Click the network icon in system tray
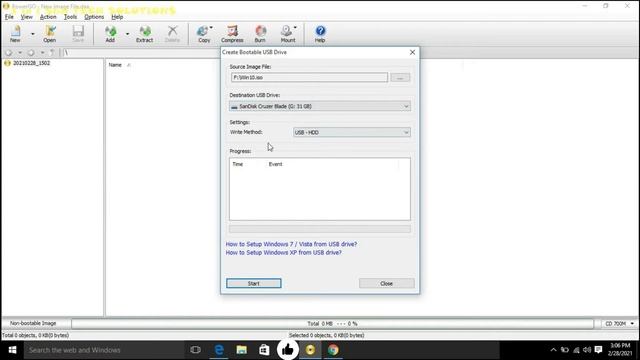 pyautogui.click(x=576, y=350)
